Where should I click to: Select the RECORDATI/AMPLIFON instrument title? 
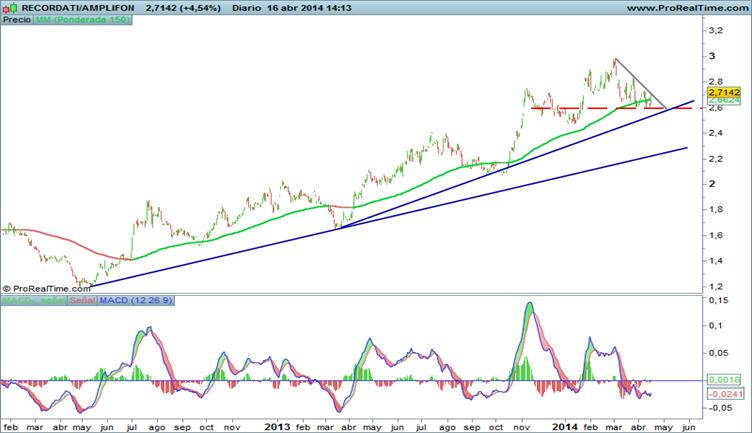78,8
